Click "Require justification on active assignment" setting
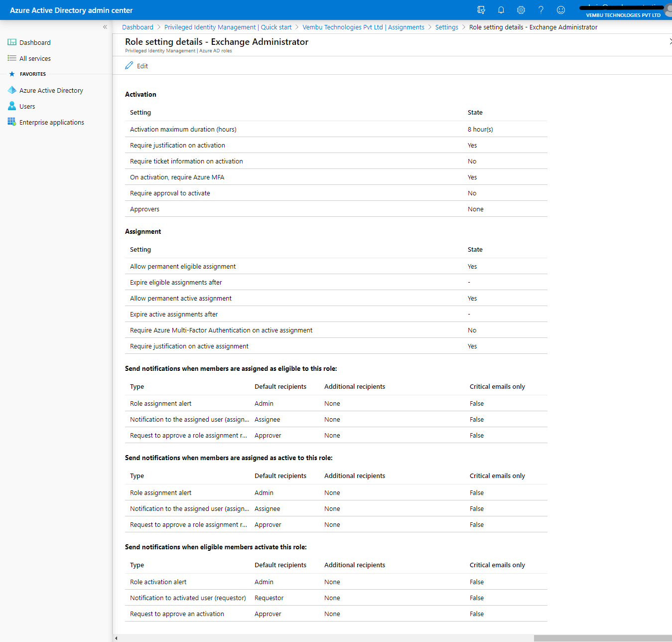This screenshot has width=672, height=642. [189, 346]
